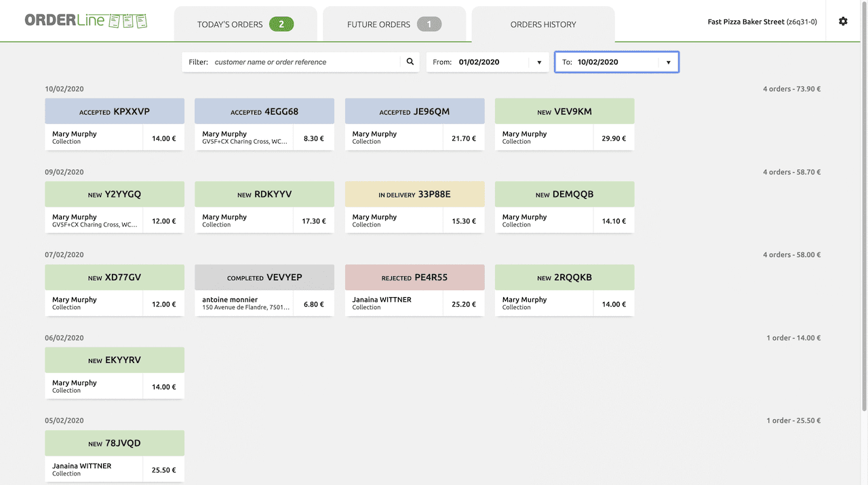Click Today's Orders count badge

tap(281, 24)
